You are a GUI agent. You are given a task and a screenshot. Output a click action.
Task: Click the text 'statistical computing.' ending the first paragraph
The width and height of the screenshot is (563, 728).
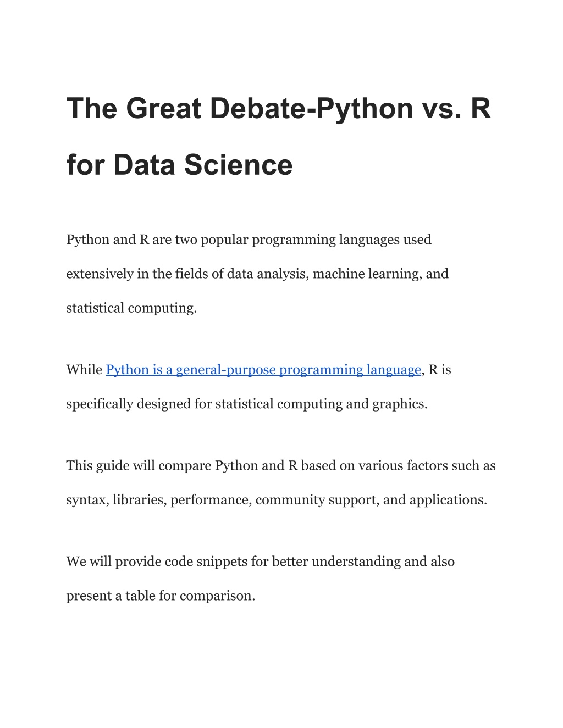(x=131, y=308)
